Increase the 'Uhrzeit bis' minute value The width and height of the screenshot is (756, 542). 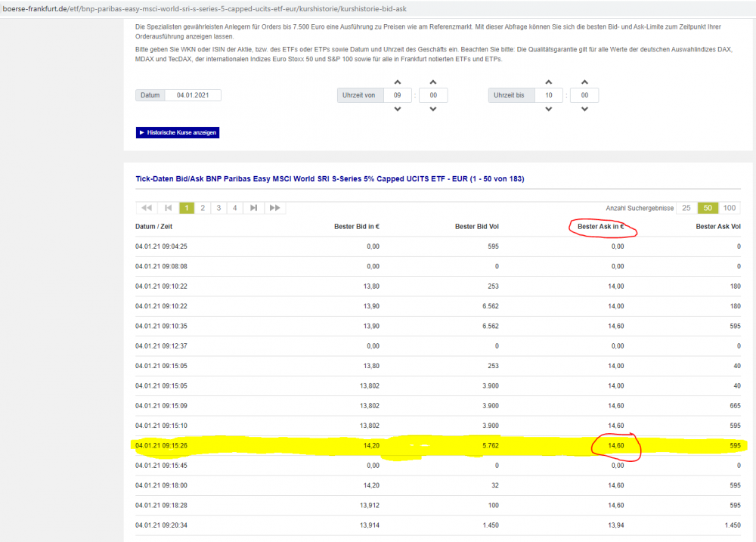584,82
